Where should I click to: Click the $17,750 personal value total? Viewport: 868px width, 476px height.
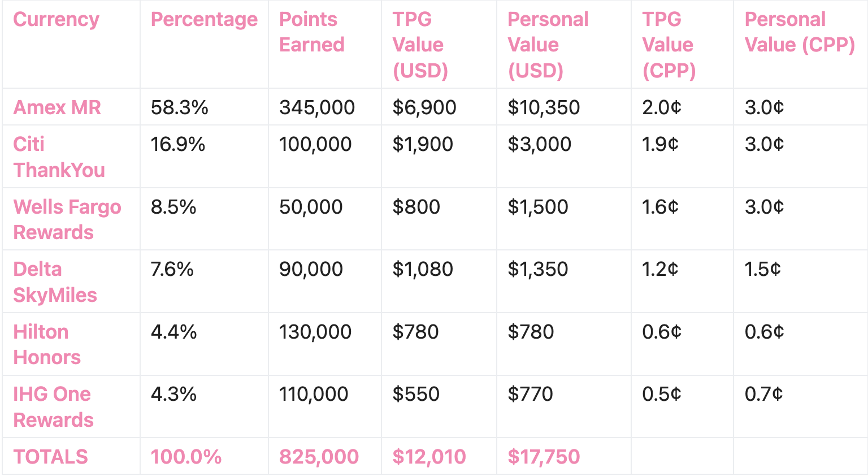pos(544,457)
